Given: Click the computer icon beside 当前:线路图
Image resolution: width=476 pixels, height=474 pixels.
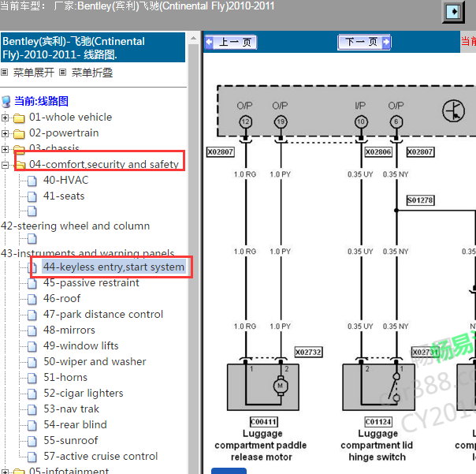Looking at the screenshot, I should 6,102.
